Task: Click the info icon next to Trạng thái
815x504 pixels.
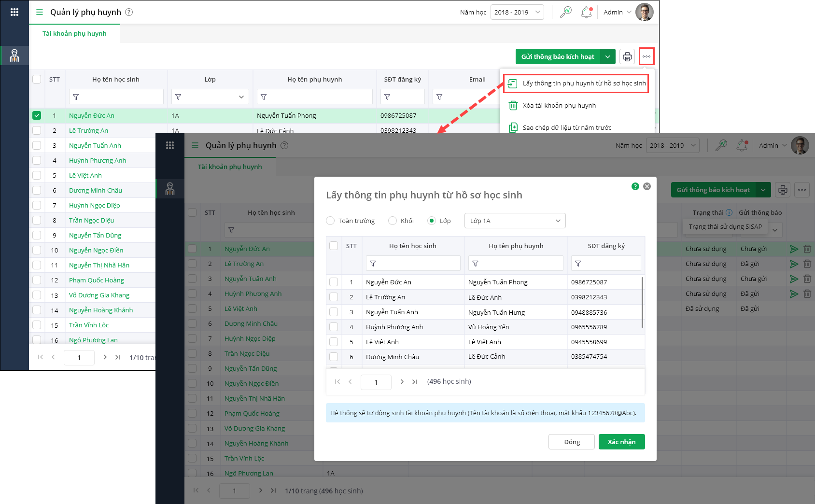Action: [x=729, y=212]
